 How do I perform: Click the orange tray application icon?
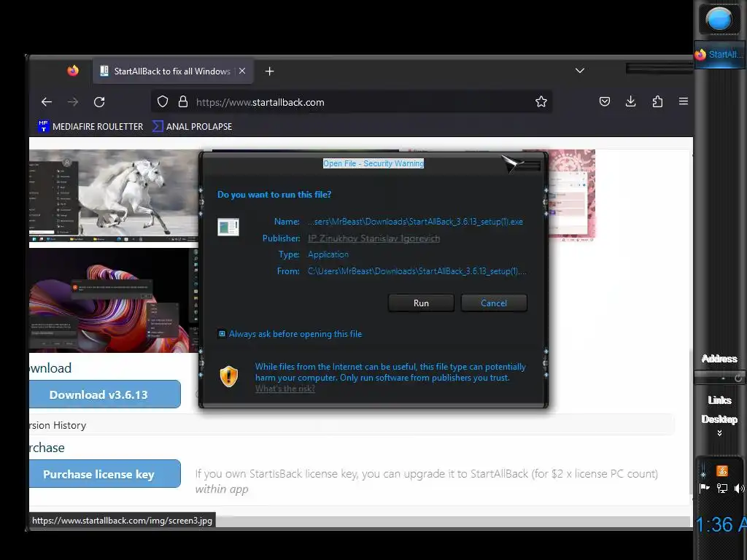[x=721, y=471]
